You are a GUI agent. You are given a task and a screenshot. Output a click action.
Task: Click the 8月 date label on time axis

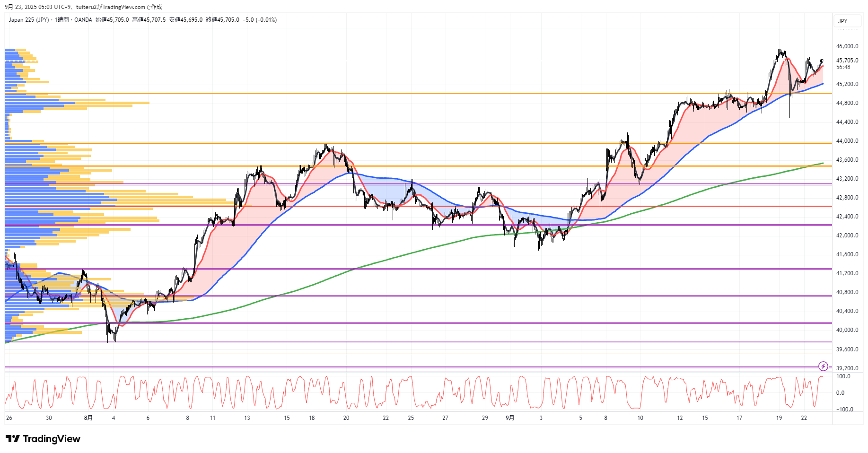88,418
